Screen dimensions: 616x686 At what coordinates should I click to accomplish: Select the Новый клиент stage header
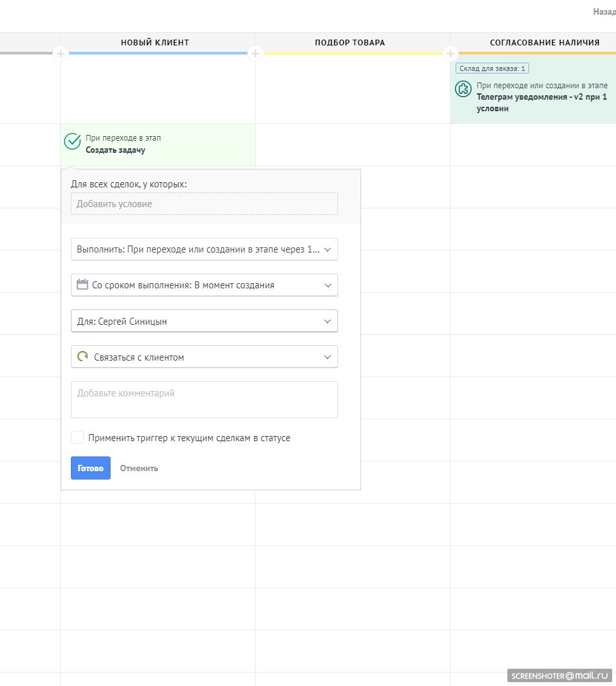coord(155,42)
